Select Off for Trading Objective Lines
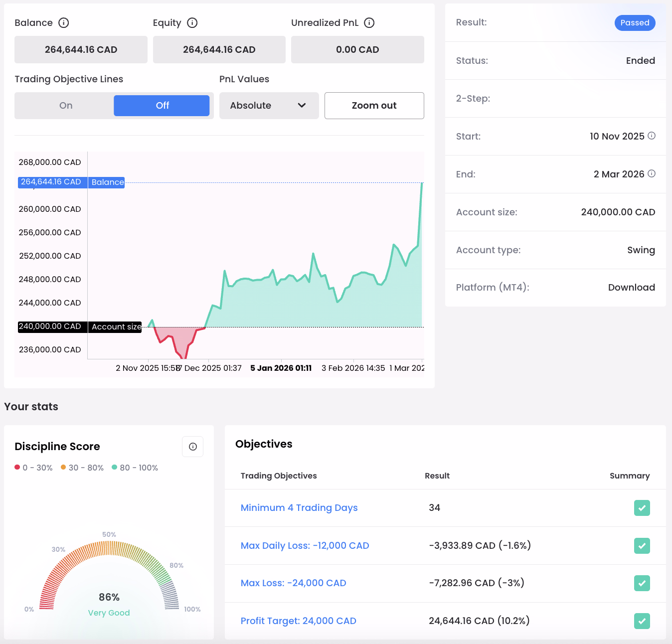The image size is (672, 644). coord(162,106)
